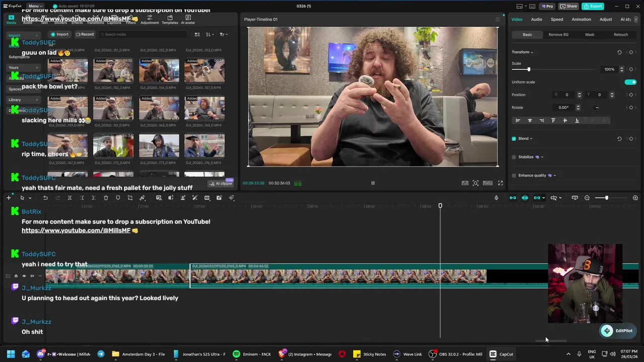Image resolution: width=644 pixels, height=362 pixels.
Task: Open the select-tool dropdown arrow
Action: click(x=30, y=198)
